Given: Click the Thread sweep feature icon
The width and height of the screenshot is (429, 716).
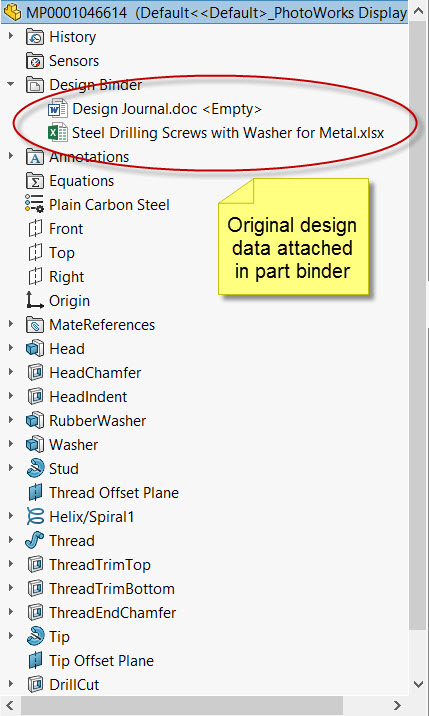Looking at the screenshot, I should (x=35, y=541).
